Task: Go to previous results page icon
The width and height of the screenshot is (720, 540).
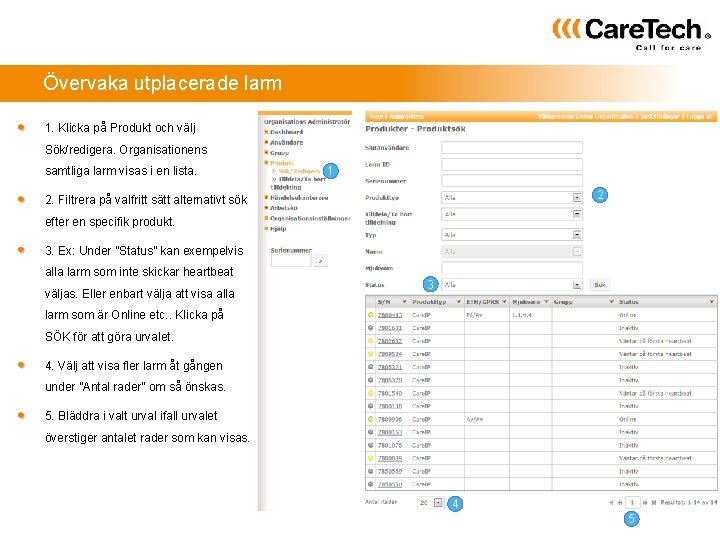Action: point(620,503)
